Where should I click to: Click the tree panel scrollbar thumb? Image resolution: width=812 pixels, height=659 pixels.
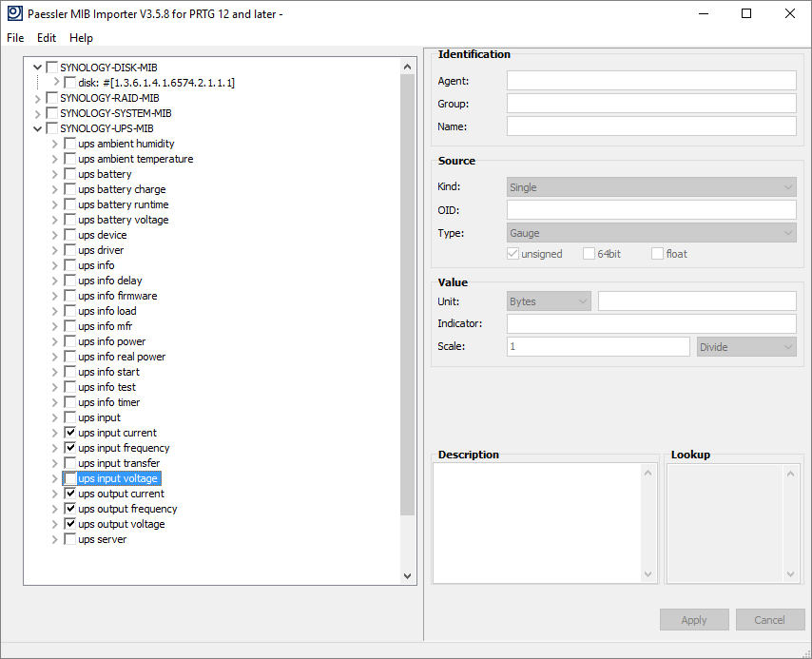coord(408,294)
